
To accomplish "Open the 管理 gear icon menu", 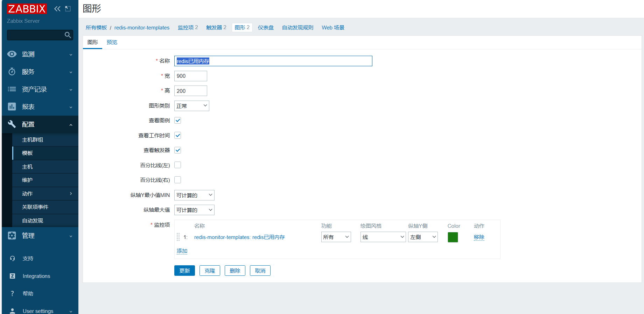I will pos(12,235).
